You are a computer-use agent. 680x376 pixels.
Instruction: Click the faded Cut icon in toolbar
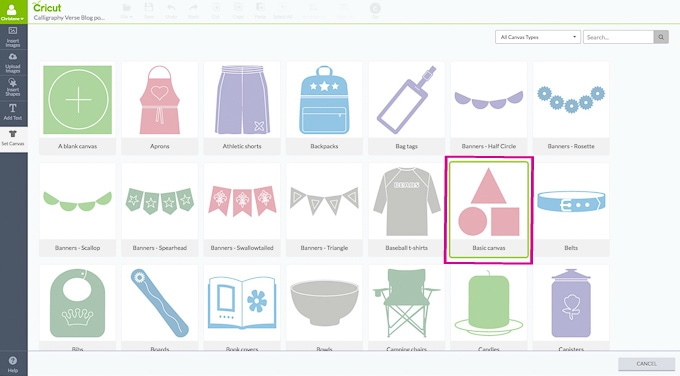click(216, 11)
